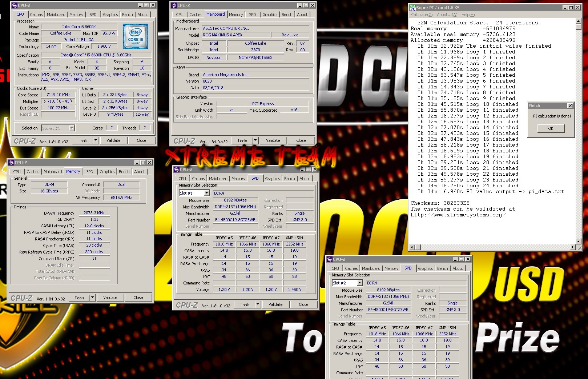Image resolution: width=588 pixels, height=379 pixels.
Task: Switch to the Bench tab in the CPU window
Action: 128,15
